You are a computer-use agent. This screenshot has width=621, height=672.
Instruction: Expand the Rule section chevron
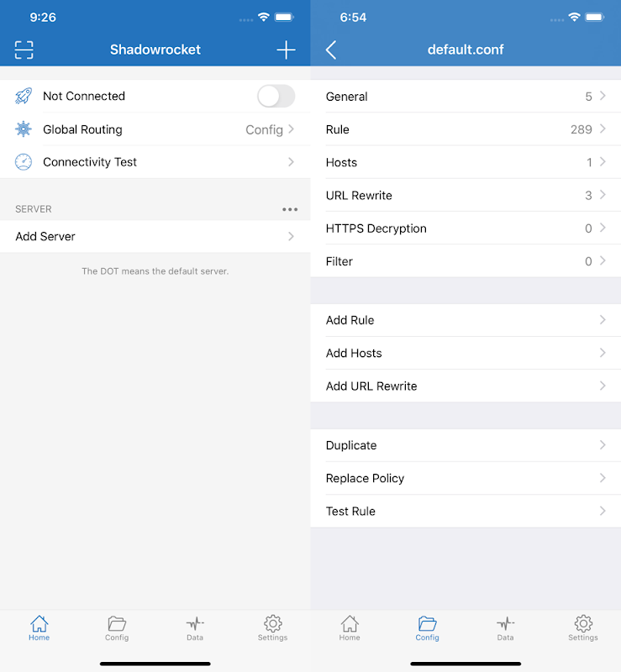tap(603, 129)
